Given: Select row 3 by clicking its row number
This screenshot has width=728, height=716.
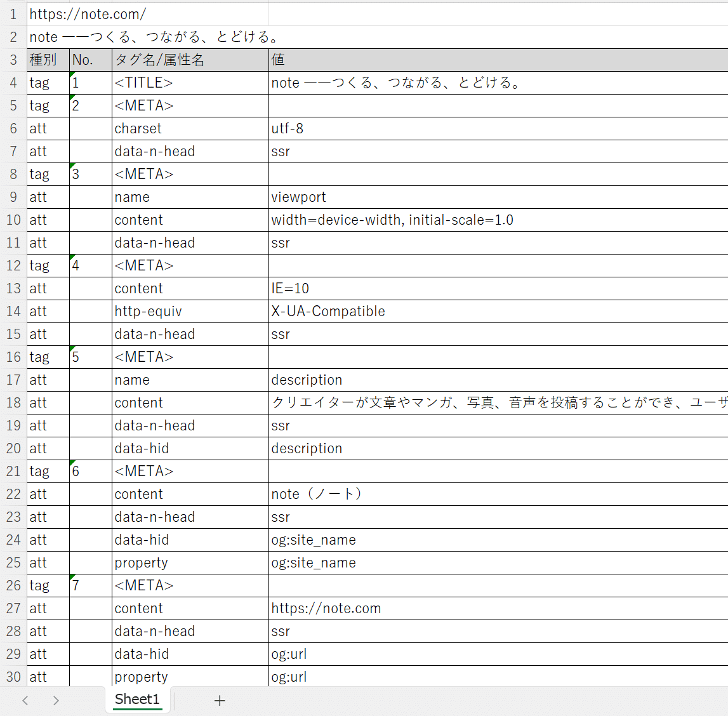Looking at the screenshot, I should 13,59.
